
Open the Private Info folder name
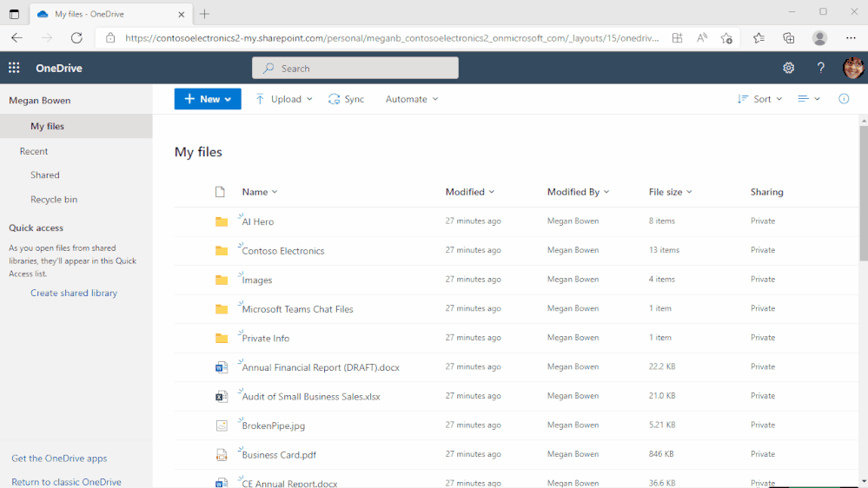[x=266, y=339]
